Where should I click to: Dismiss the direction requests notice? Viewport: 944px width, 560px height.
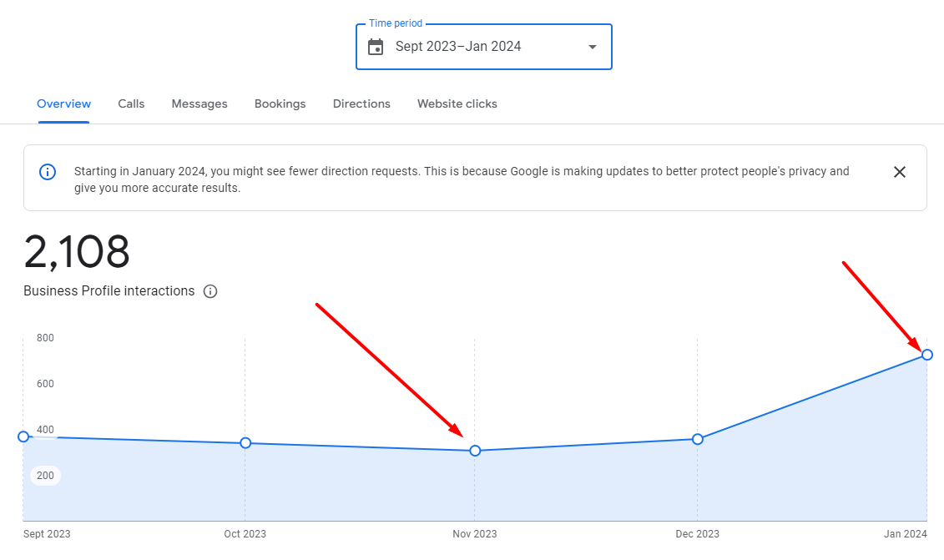899,172
